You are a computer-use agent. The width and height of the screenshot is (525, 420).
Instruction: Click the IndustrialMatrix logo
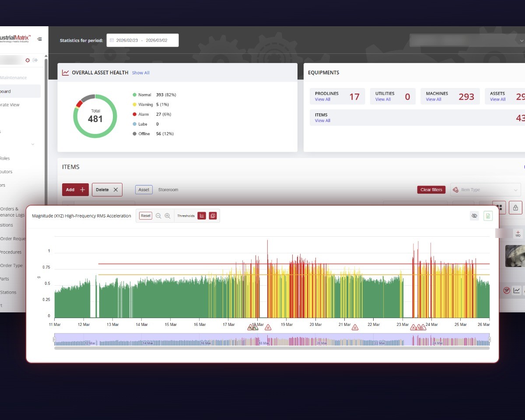click(x=15, y=39)
